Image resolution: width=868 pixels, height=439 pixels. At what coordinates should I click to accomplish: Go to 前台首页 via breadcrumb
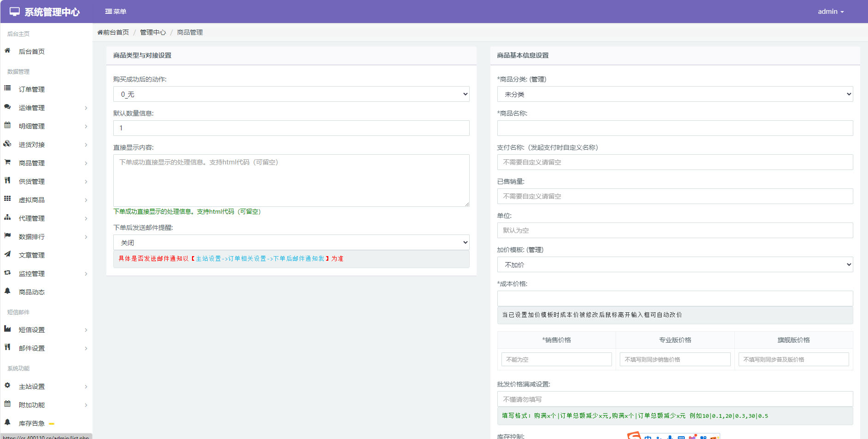pos(113,32)
